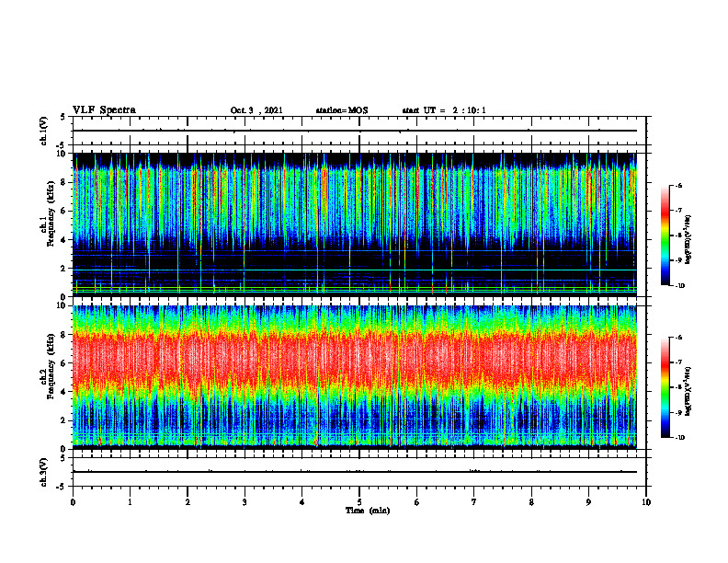
Task: Click the ch.1 frequency axis "10" tick label
Action: pyautogui.click(x=63, y=154)
